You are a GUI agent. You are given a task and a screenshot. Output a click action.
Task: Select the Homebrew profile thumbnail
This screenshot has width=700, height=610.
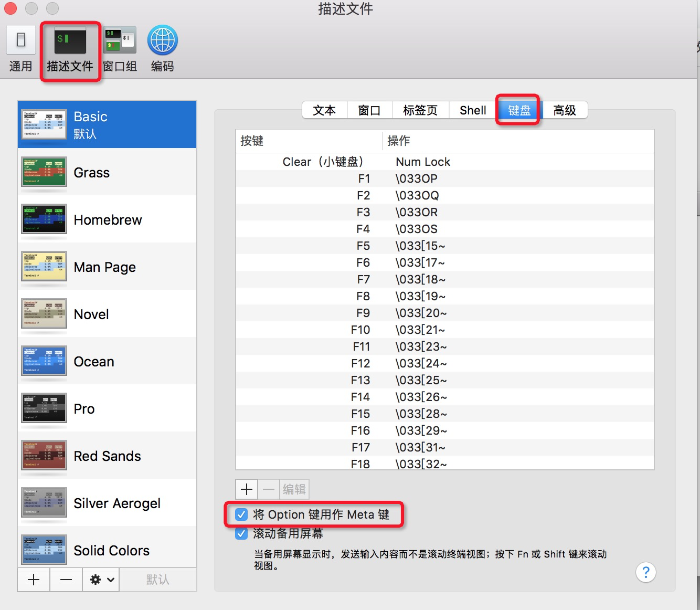[44, 219]
